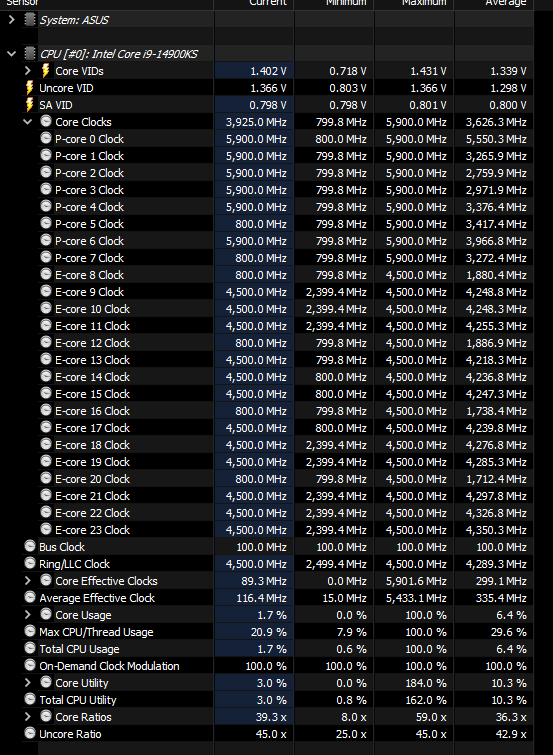Image resolution: width=553 pixels, height=755 pixels.
Task: Expand the Core Usage group
Action: click(28, 615)
